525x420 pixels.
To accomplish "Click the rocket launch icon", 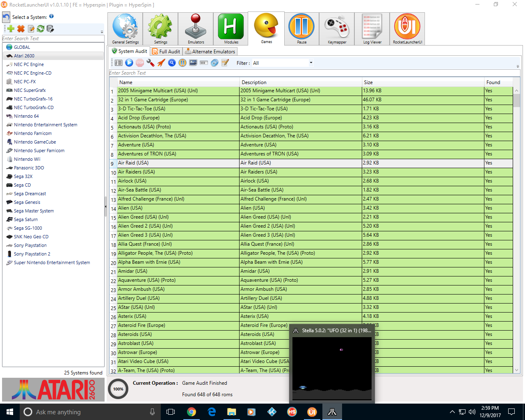I will 161,63.
